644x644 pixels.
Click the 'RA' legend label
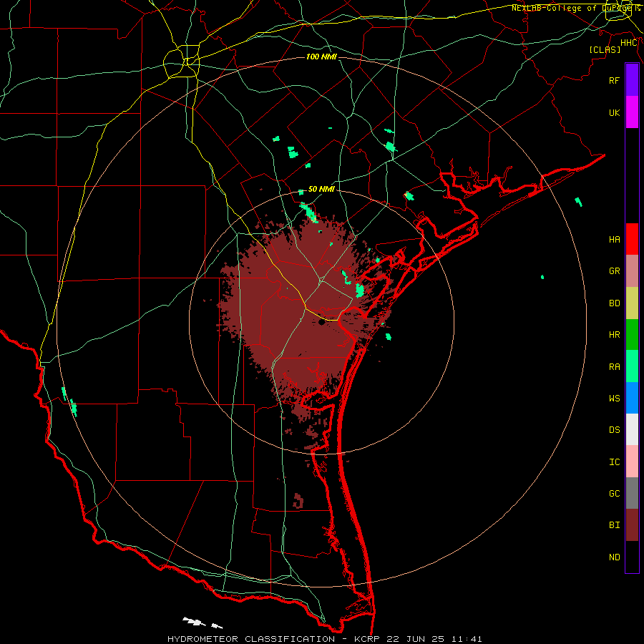(x=614, y=367)
